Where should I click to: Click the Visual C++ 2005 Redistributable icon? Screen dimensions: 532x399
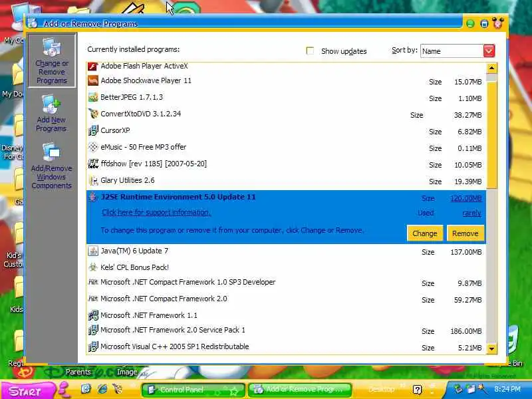(x=93, y=346)
